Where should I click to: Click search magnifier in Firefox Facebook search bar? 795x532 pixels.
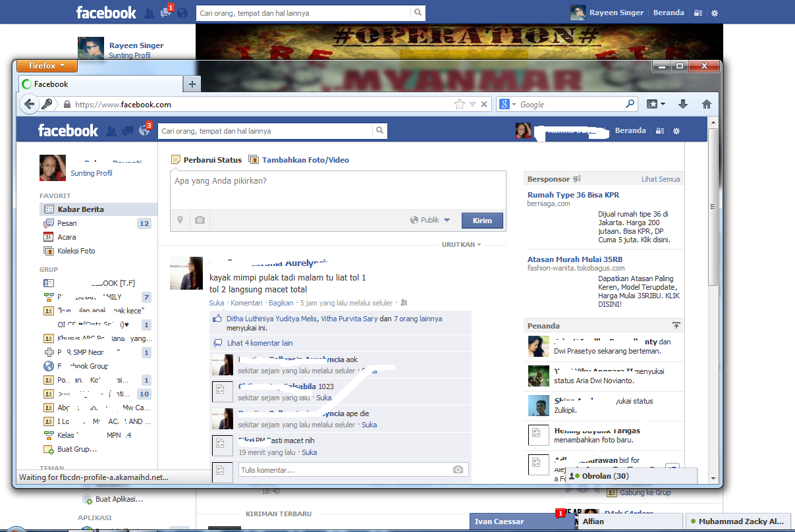point(379,131)
